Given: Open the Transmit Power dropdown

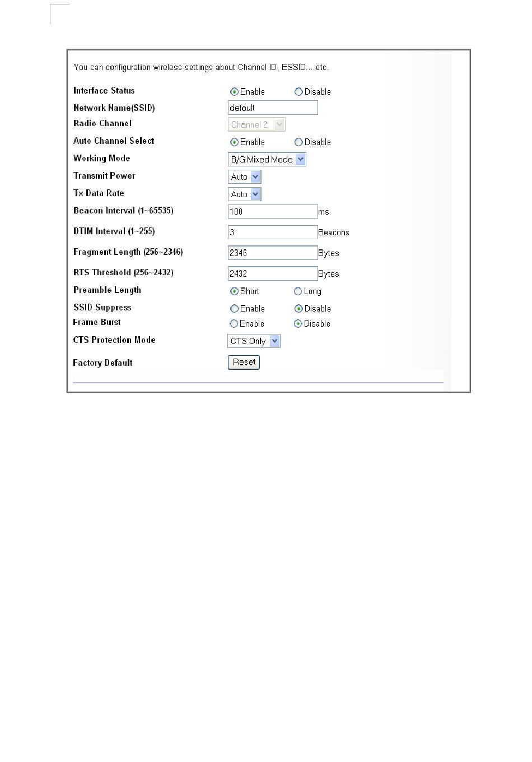Looking at the screenshot, I should tap(245, 177).
